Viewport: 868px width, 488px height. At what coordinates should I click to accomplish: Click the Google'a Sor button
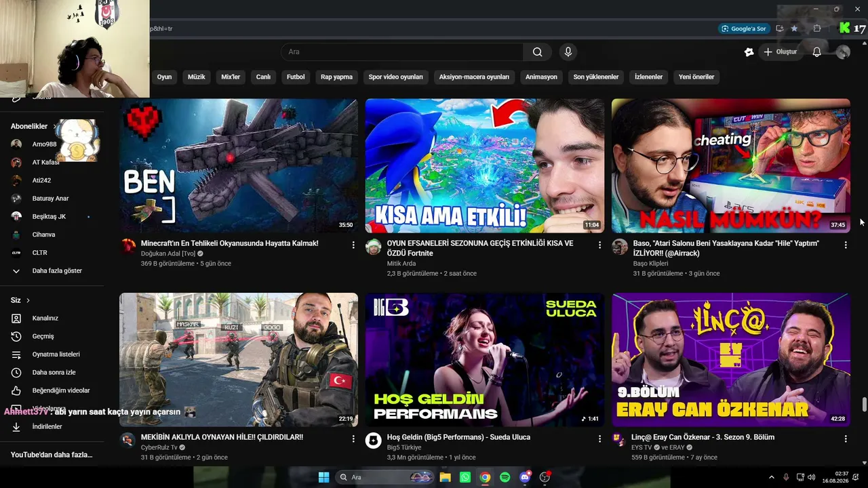click(x=744, y=28)
